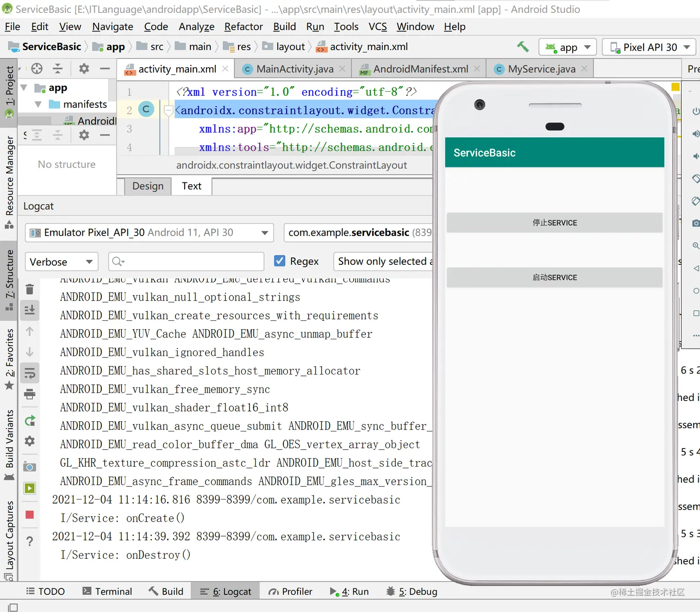Switch to the Design editor tab

148,186
